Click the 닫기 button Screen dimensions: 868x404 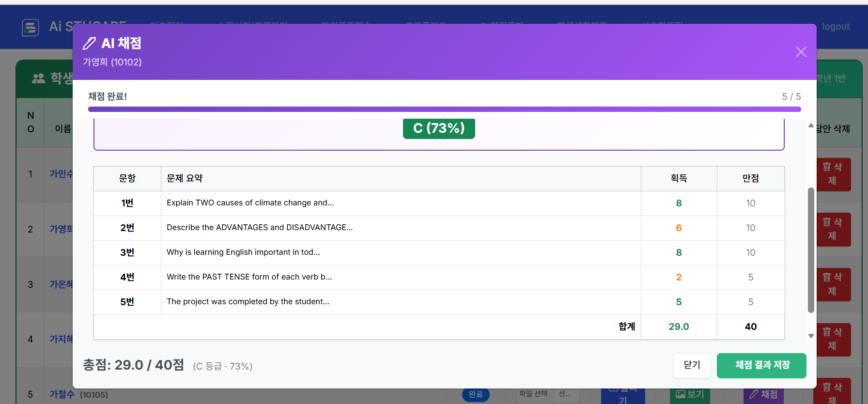point(692,365)
